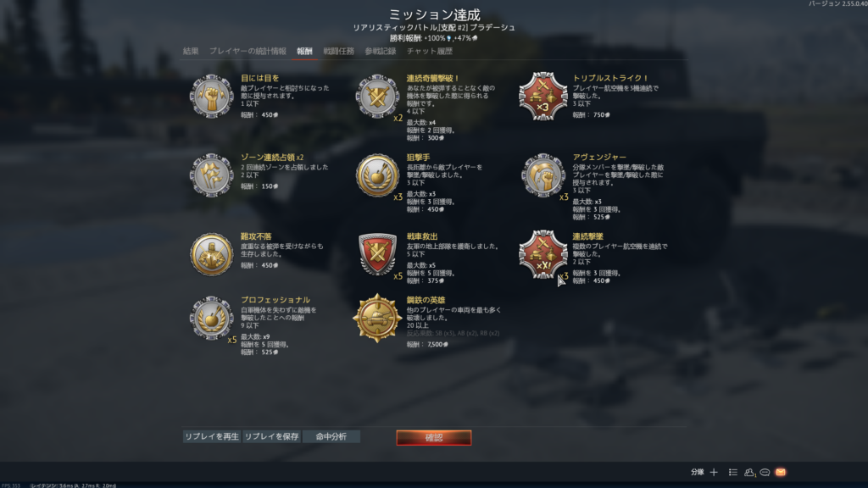Add squad member with plus icon
The width and height of the screenshot is (868, 488).
(714, 472)
